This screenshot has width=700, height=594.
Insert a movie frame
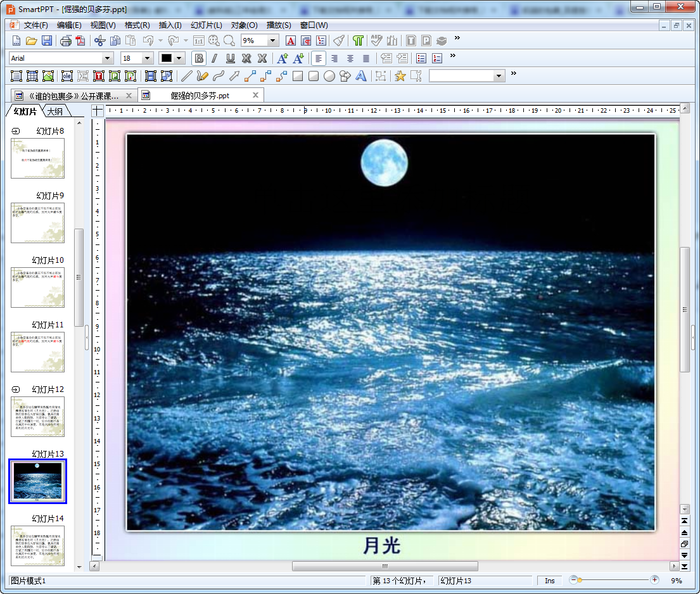coord(151,76)
